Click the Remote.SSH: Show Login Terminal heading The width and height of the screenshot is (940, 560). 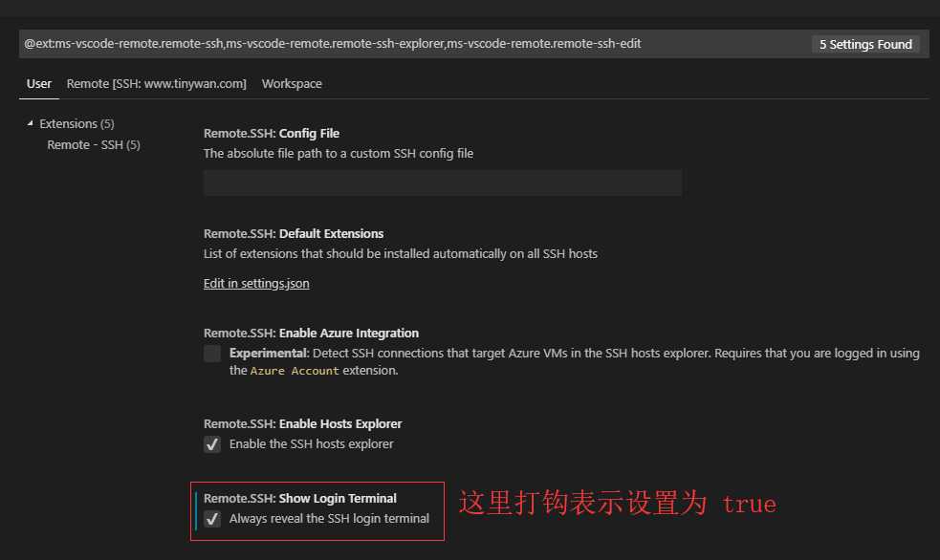[x=300, y=498]
